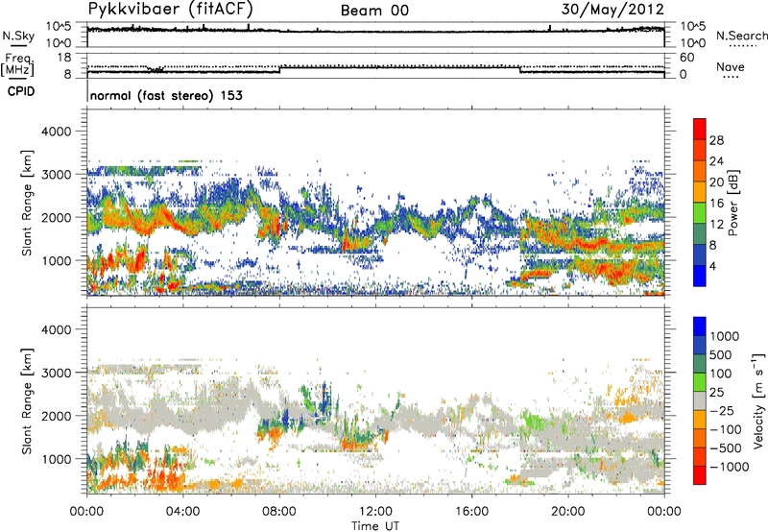Click 'Slant Range [km]' label of power panel
The width and height of the screenshot is (768, 532).
27,203
